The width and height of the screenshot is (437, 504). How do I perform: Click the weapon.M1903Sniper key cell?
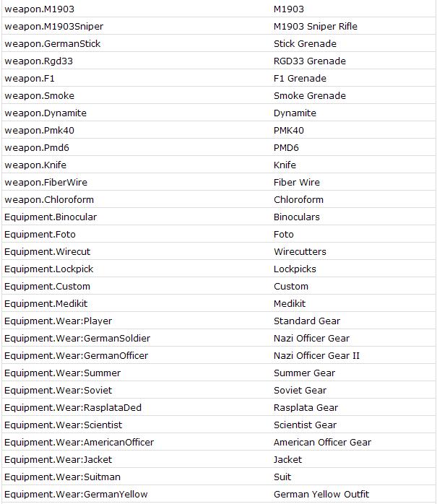pyautogui.click(x=53, y=27)
